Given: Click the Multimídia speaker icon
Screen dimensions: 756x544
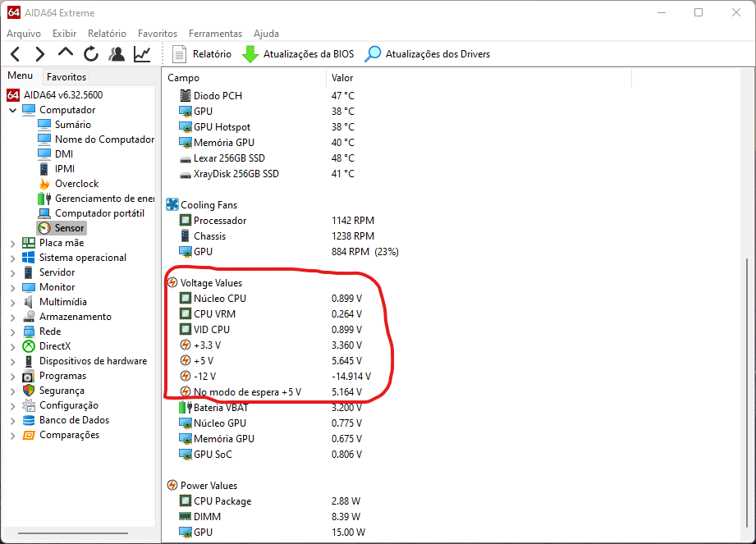Looking at the screenshot, I should (29, 302).
